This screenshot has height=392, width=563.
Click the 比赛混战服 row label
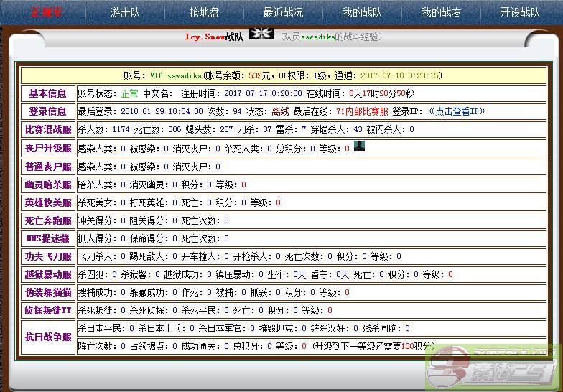click(48, 130)
